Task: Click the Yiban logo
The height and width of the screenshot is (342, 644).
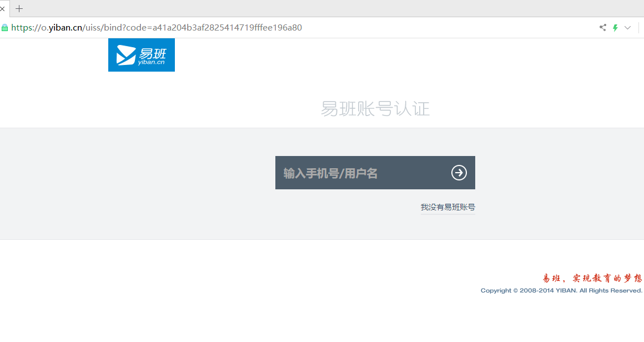Action: [x=141, y=55]
